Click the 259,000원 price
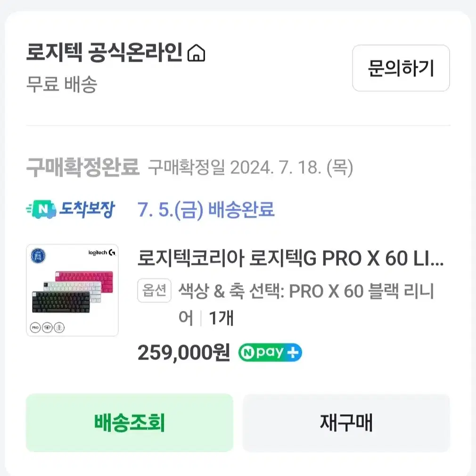Image resolution: width=476 pixels, height=476 pixels. tap(184, 353)
